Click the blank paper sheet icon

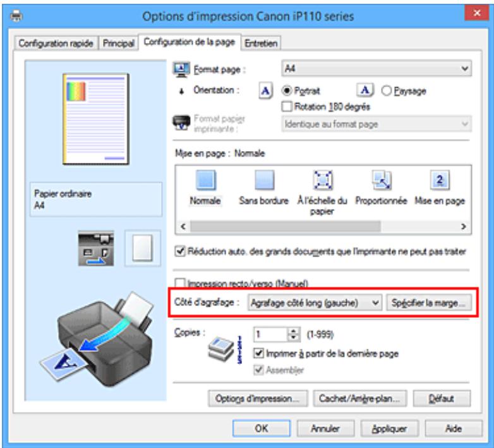click(142, 248)
